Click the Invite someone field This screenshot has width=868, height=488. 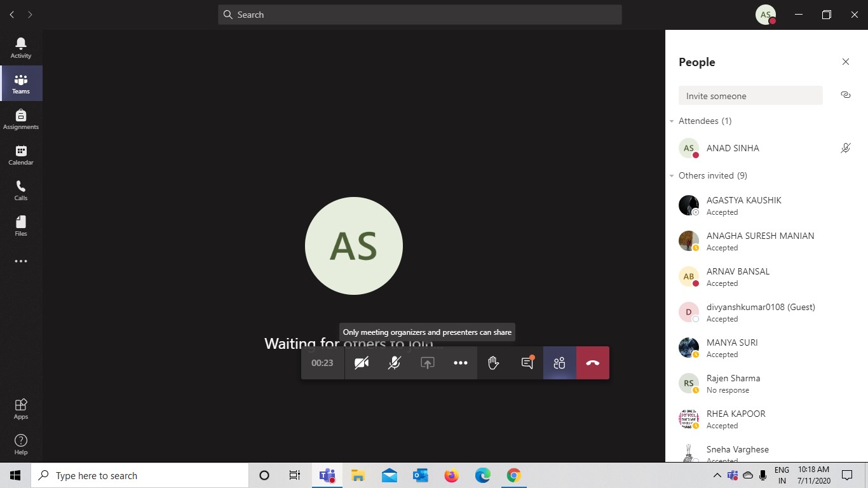point(750,95)
